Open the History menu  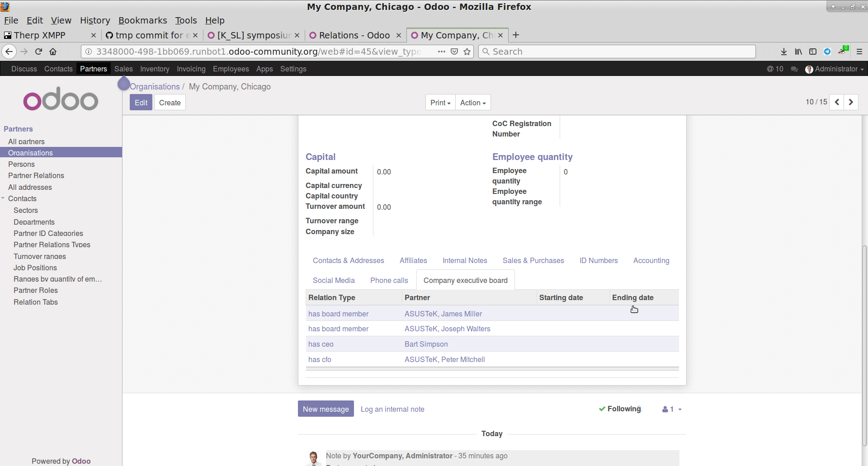(95, 20)
